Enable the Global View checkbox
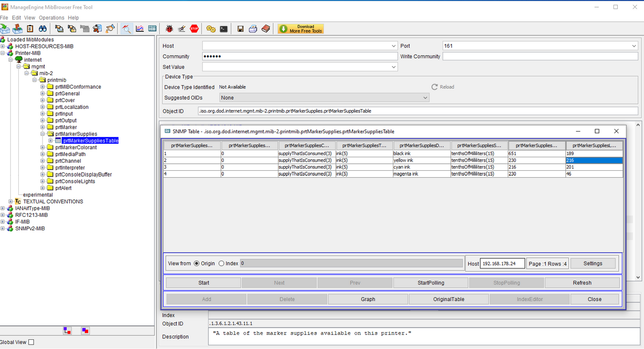Viewport: 644px width, 349px height. pyautogui.click(x=31, y=342)
